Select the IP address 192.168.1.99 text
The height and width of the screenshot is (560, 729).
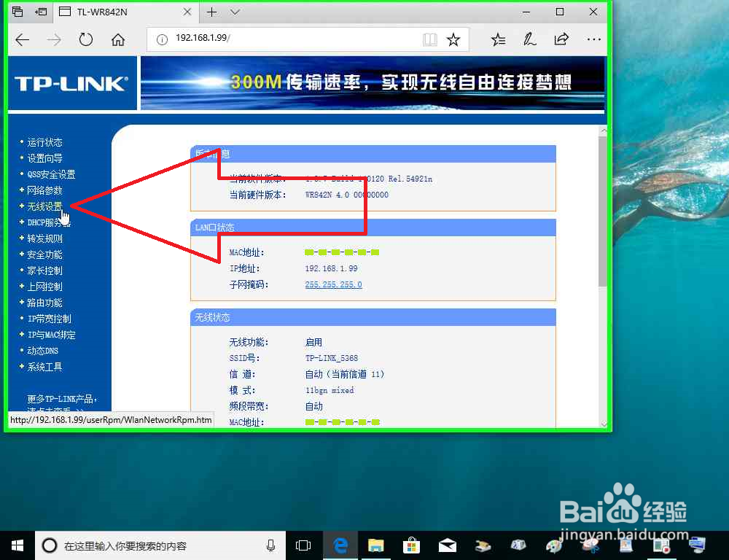pos(332,268)
